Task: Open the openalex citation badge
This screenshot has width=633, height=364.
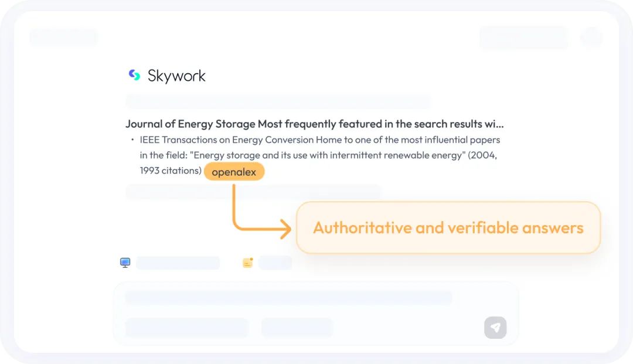Action: click(x=234, y=172)
